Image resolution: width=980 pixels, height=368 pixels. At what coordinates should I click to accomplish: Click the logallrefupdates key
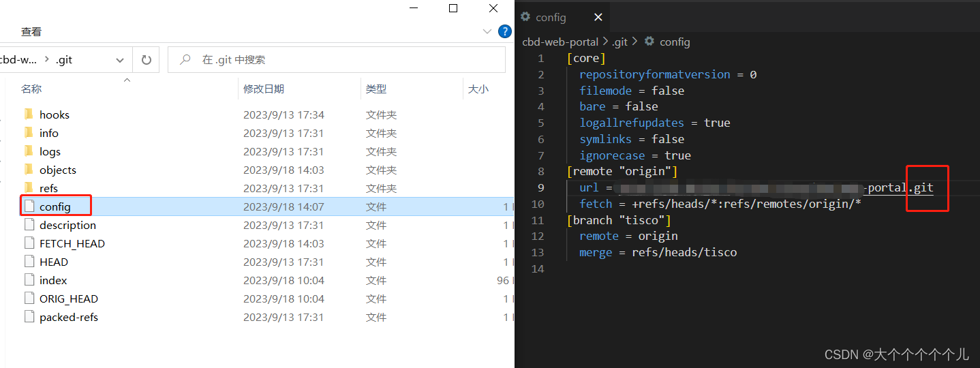[632, 123]
